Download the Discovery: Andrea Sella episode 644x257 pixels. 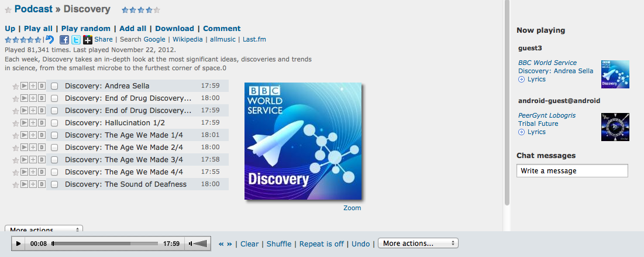coord(42,86)
